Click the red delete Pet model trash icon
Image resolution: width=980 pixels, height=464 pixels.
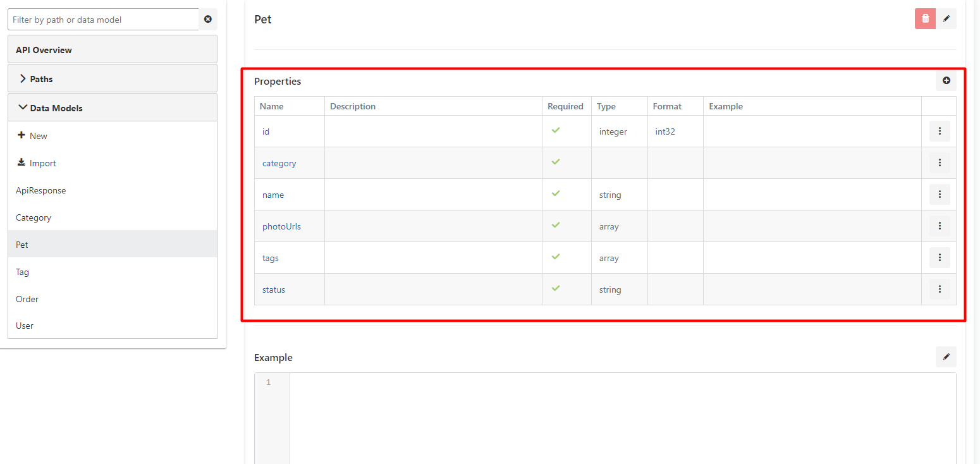925,19
